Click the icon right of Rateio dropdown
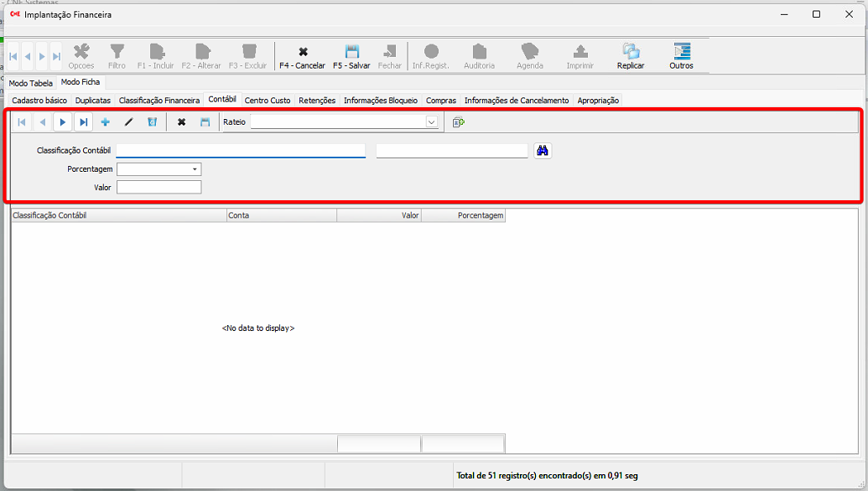 (x=458, y=122)
